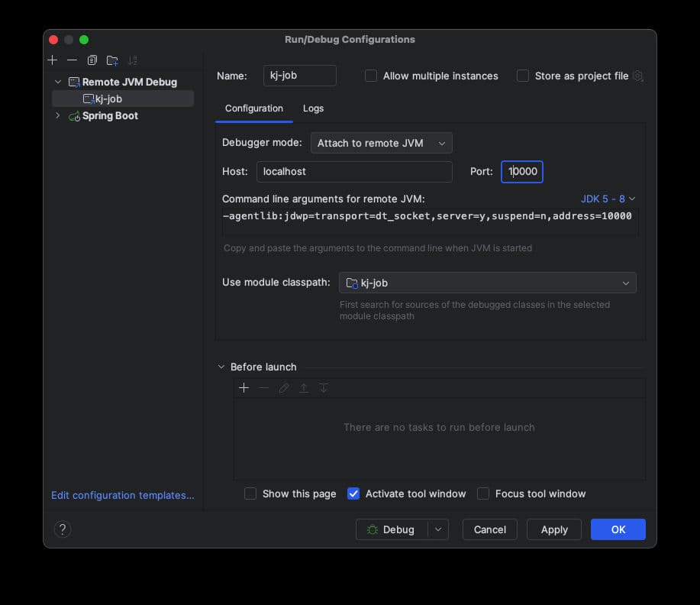
Task: Uncheck Activate tool window checkbox
Action: click(353, 493)
